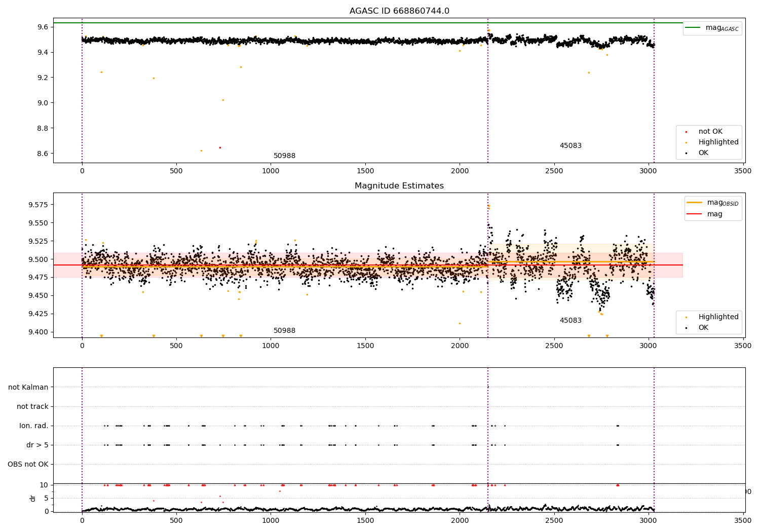
Task: Click the 'not Kalman' row label
Action: 28,388
